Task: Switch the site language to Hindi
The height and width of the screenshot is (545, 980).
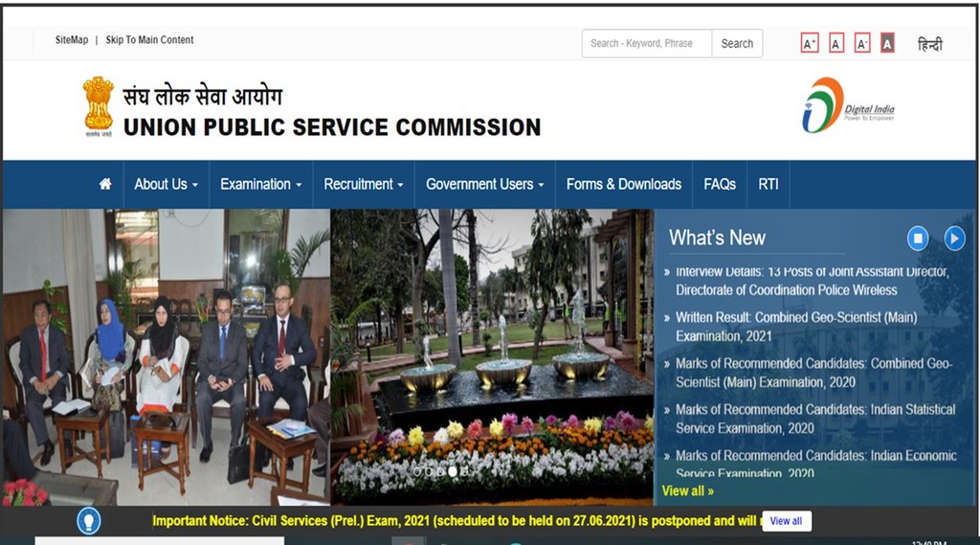Action: pos(929,44)
